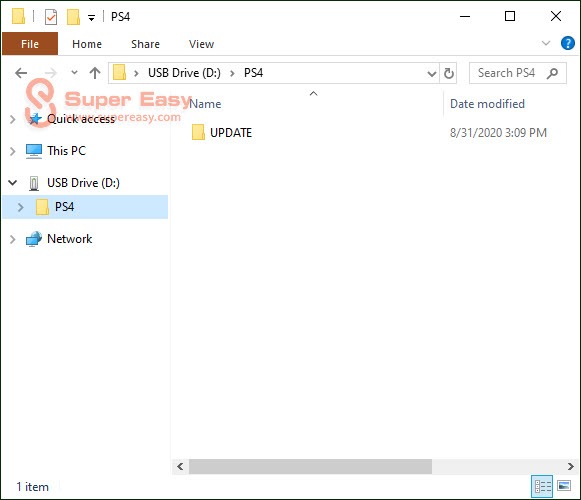Sort by the Name column header
581x500 pixels.
coord(205,104)
